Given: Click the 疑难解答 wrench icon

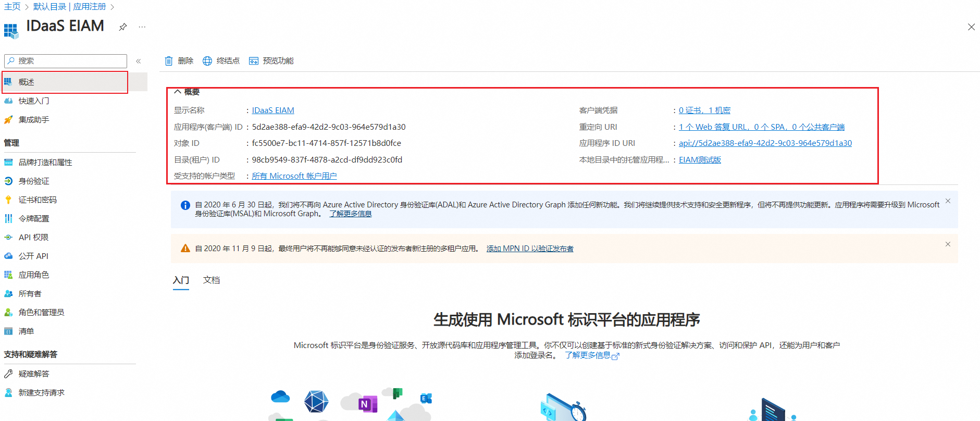Looking at the screenshot, I should (x=8, y=374).
